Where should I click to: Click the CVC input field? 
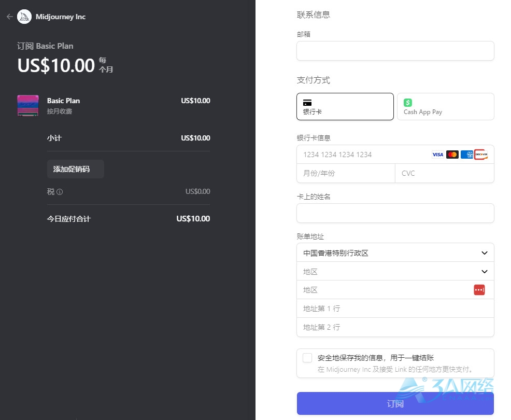444,173
